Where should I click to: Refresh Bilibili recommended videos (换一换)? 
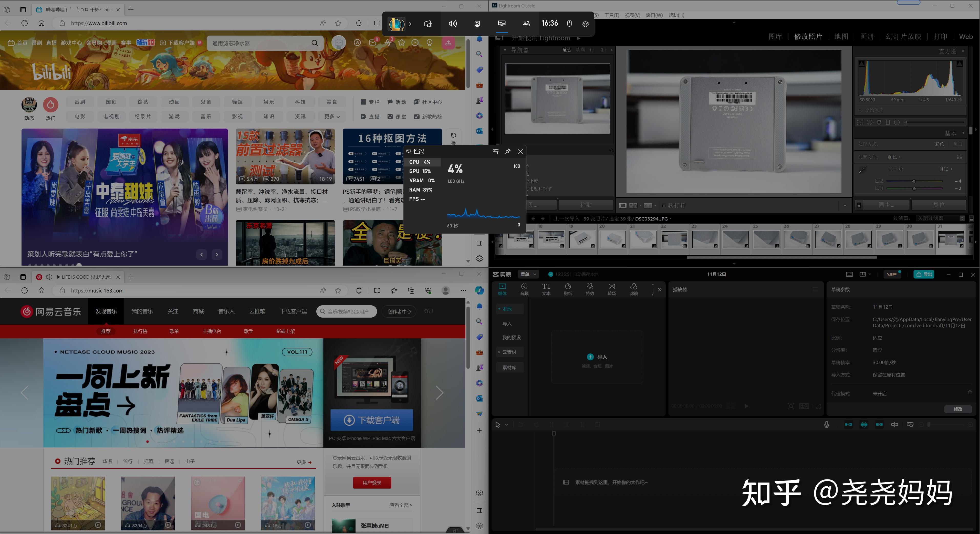(453, 138)
